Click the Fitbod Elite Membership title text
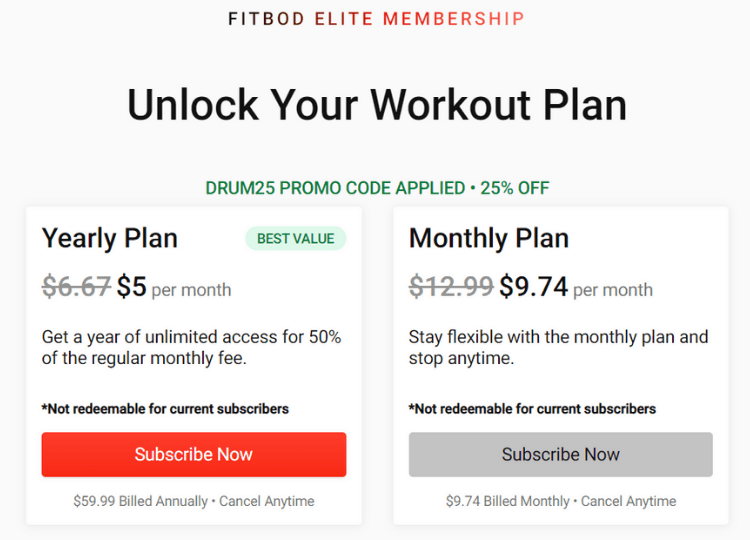Image resolution: width=750 pixels, height=540 pixels. pos(376,19)
